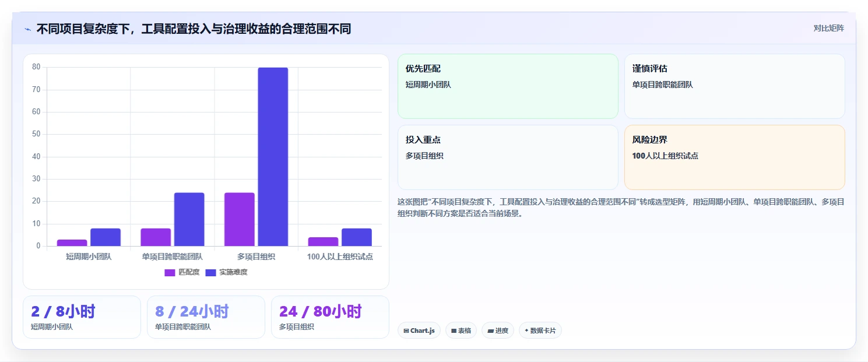Click the 匹配度 legend label text
Viewport: 868px width, 362px height.
click(x=189, y=272)
